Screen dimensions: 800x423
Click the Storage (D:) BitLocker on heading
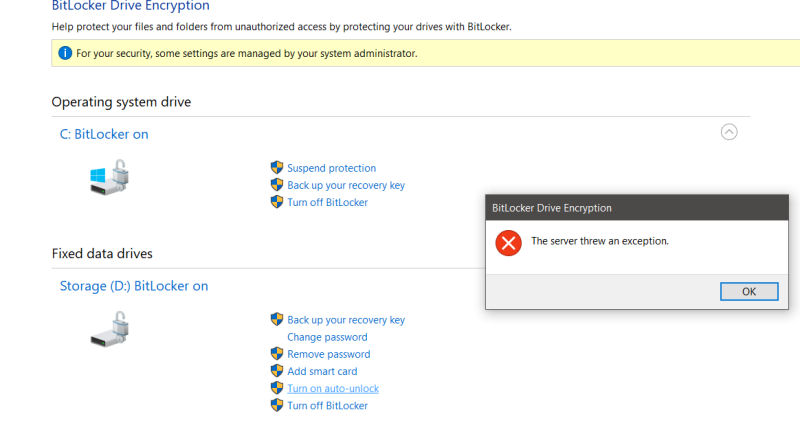point(134,286)
